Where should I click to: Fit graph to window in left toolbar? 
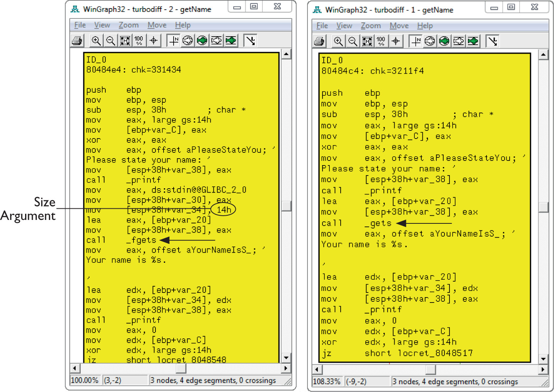pos(125,41)
